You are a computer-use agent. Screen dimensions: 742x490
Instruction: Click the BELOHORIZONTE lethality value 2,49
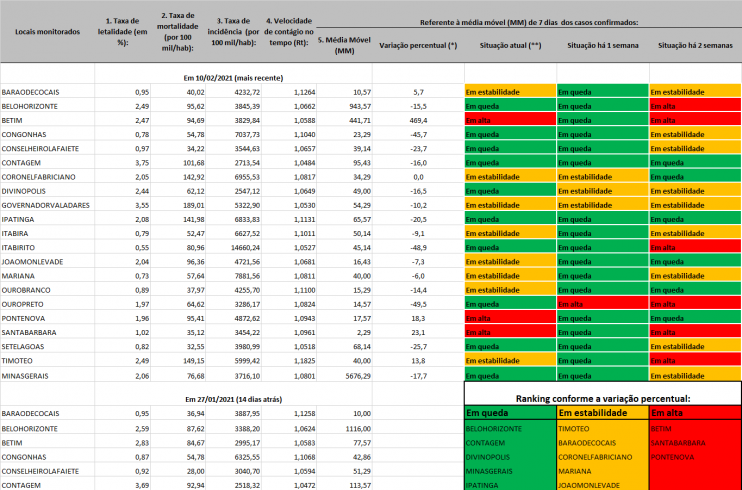coord(142,106)
